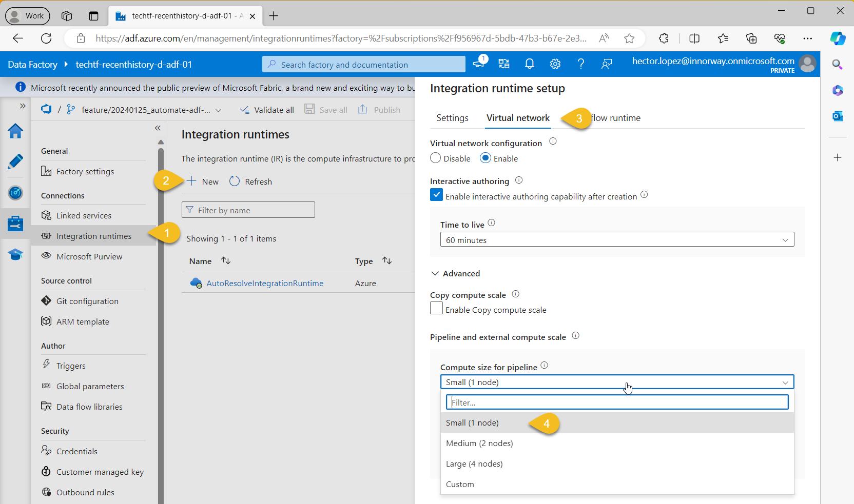The image size is (854, 504).
Task: Click the switch Data Factory icon in header
Action: pos(504,64)
